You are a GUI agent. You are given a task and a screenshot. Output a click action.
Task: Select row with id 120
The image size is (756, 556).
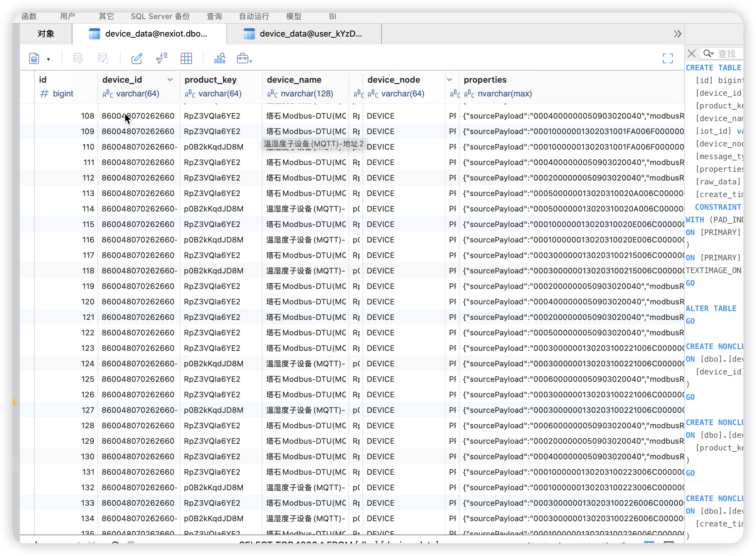88,302
